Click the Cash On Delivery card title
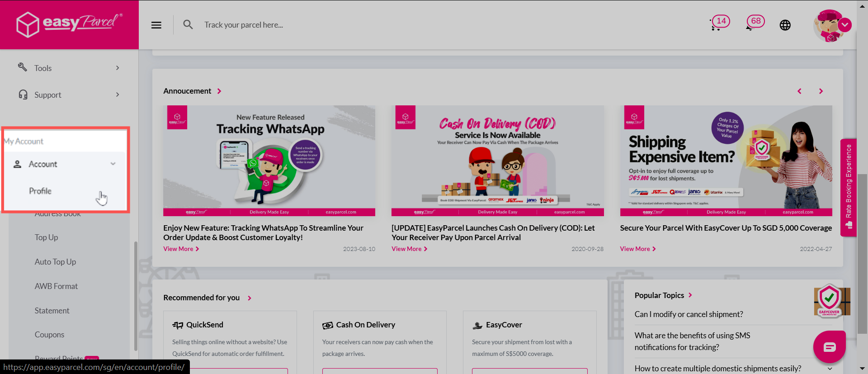 coord(366,325)
